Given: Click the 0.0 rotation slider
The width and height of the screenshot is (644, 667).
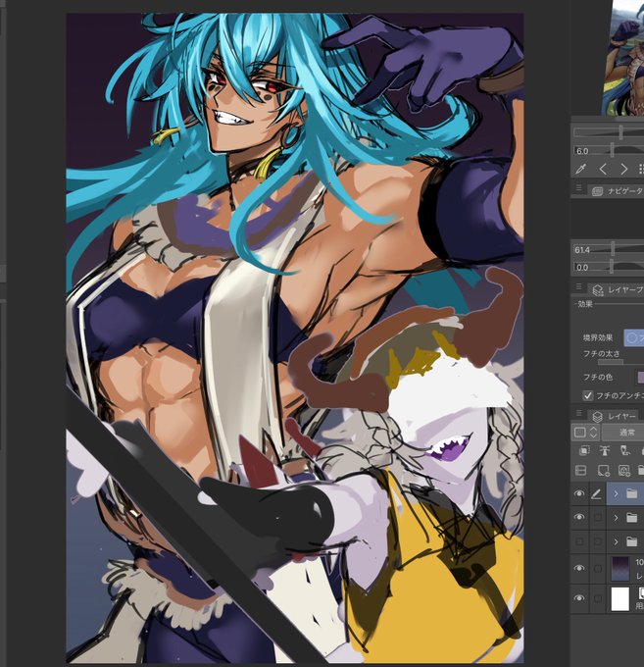Looking at the screenshot, I should (x=609, y=267).
